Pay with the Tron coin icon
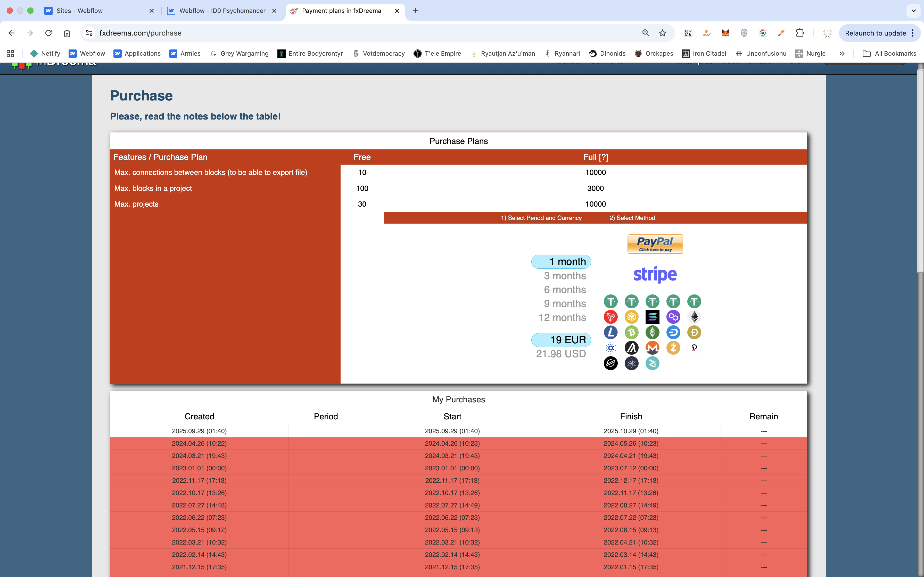This screenshot has width=924, height=577. [610, 317]
